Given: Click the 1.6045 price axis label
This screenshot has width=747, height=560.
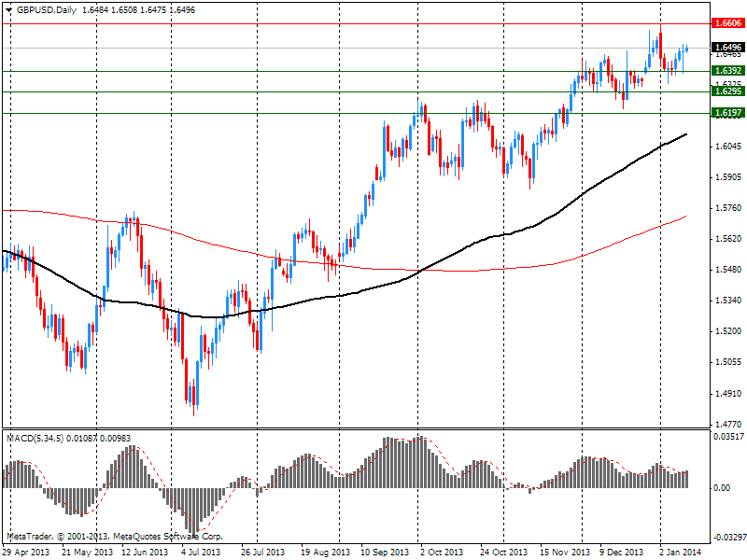Looking at the screenshot, I should pos(728,147).
